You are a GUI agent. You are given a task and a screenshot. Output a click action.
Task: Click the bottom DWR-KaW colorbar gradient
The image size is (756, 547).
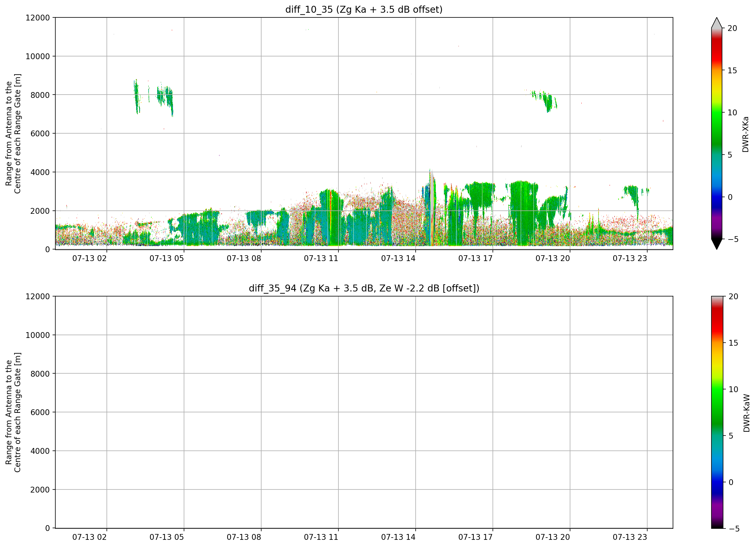pyautogui.click(x=717, y=412)
